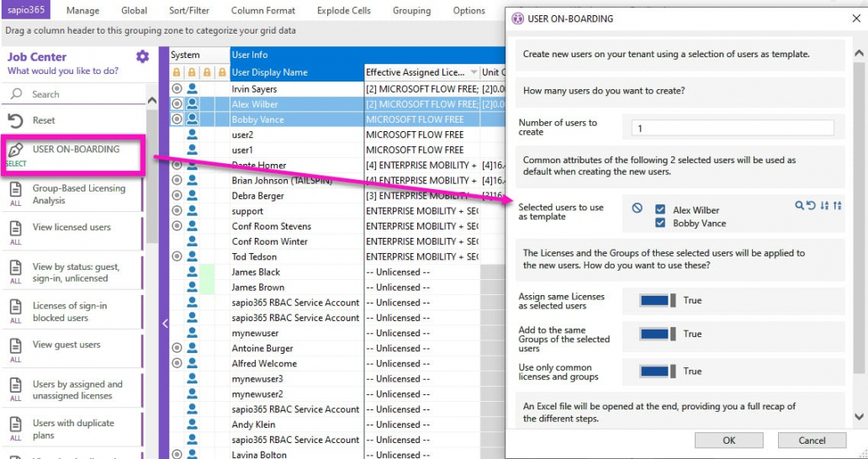
Task: Click View guest users document icon
Action: coord(15,346)
